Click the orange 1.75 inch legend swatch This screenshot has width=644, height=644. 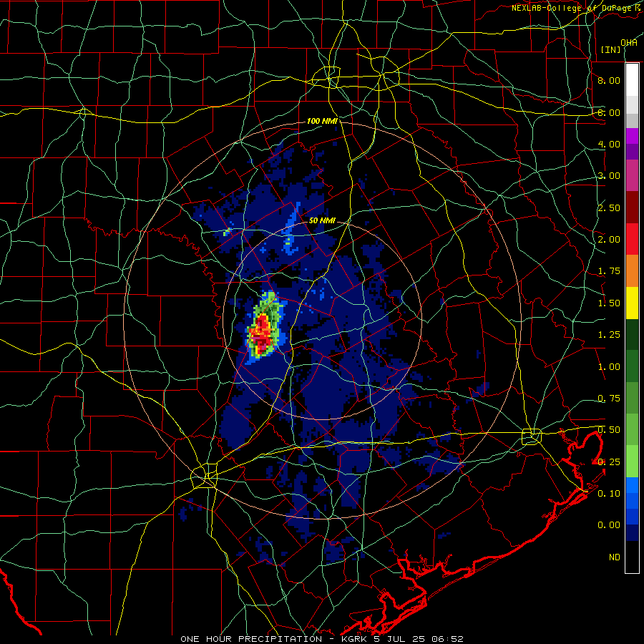tap(632, 270)
